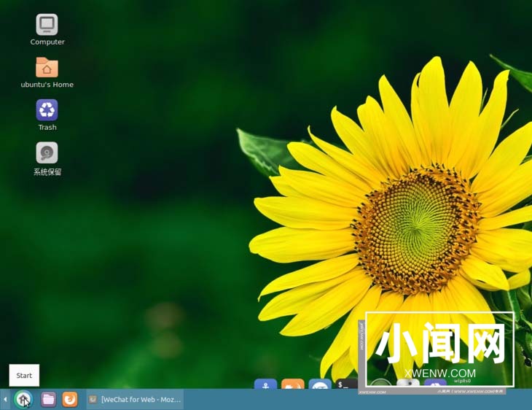Open the Start menu button
Screen dimensions: 532x410
click(23, 399)
